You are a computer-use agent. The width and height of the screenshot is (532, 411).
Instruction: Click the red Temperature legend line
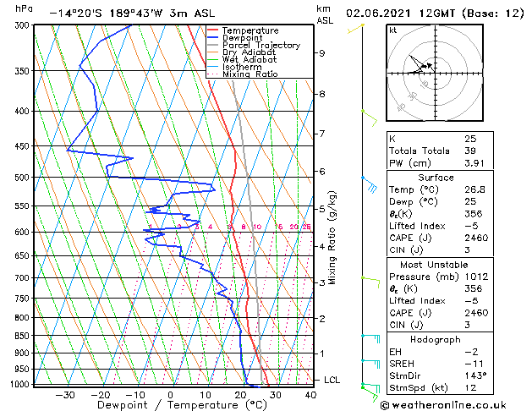click(x=212, y=30)
